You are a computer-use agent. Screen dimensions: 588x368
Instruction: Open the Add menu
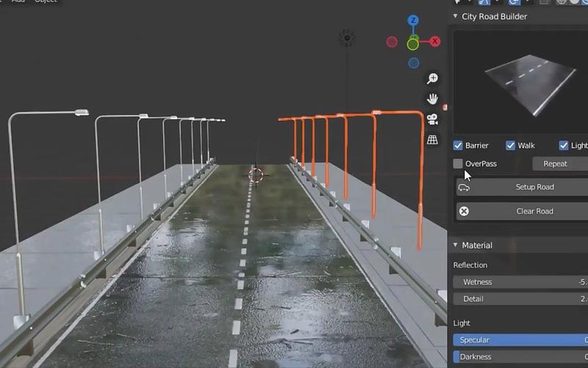coord(18,1)
